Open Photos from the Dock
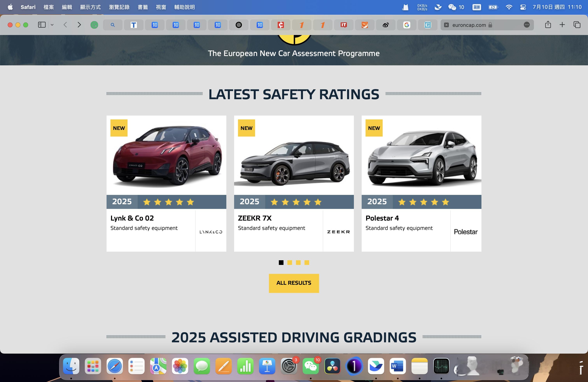Screen dimensions: 588x382 point(180,366)
